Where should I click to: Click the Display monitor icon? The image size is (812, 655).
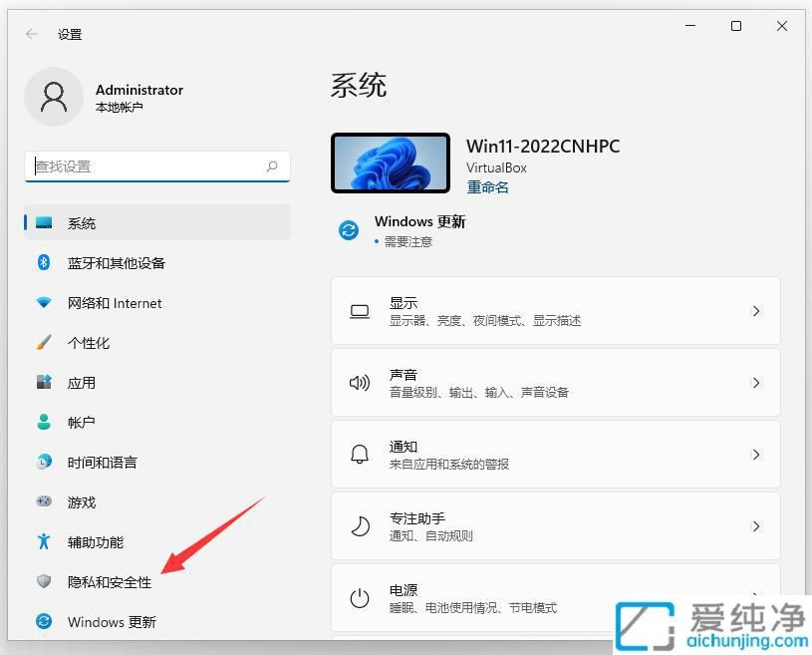(360, 310)
